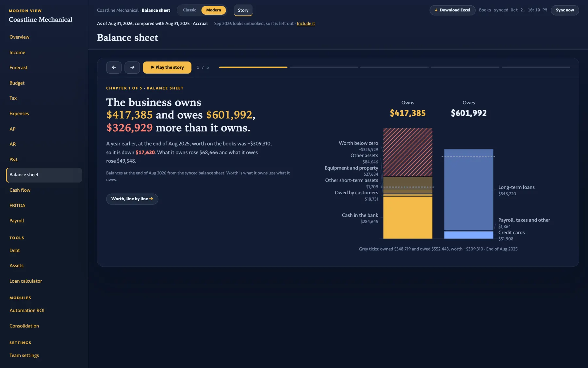This screenshot has height=368, width=588.
Task: Switch to Classic view
Action: tap(189, 10)
